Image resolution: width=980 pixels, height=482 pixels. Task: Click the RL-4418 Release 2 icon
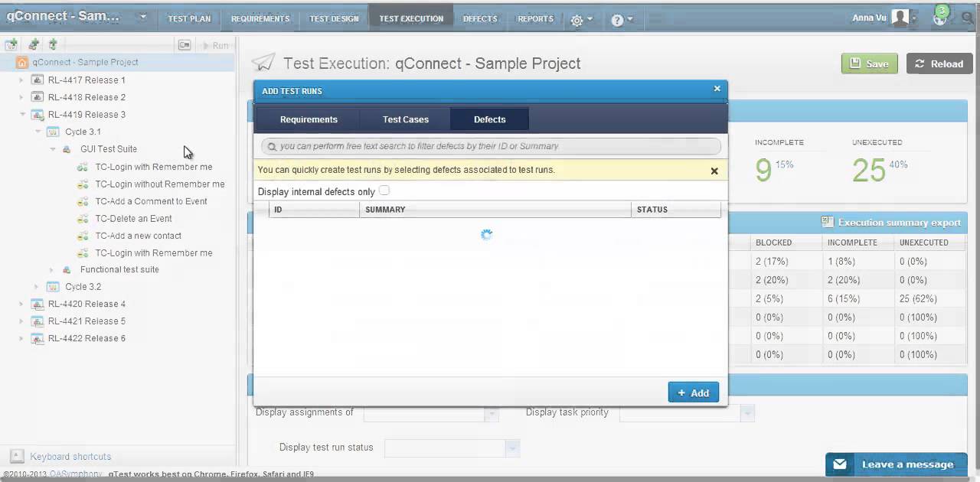coord(37,97)
